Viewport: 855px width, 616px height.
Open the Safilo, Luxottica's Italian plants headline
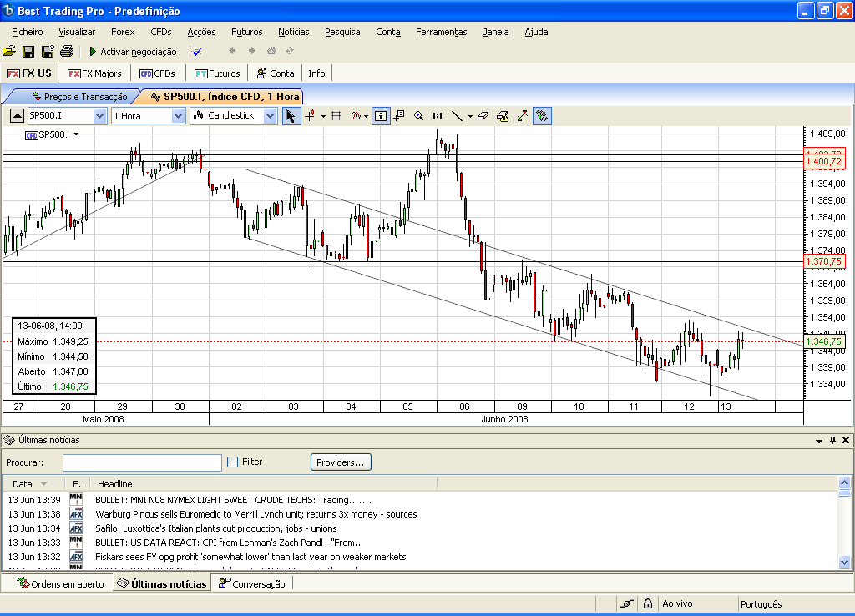pos(216,528)
